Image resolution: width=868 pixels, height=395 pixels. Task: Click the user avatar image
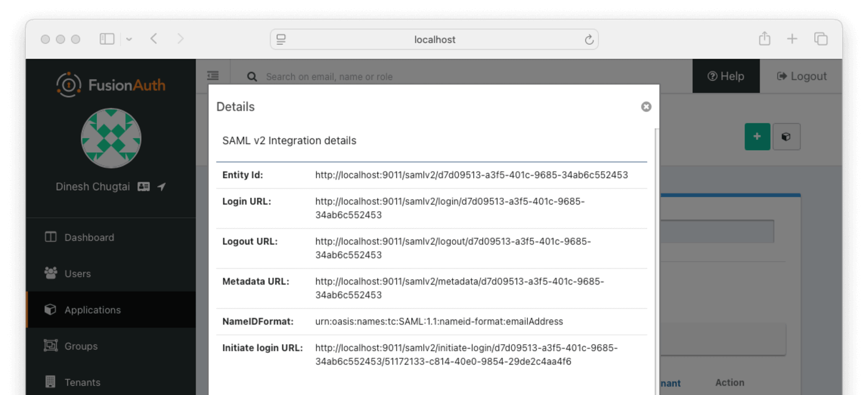111,138
